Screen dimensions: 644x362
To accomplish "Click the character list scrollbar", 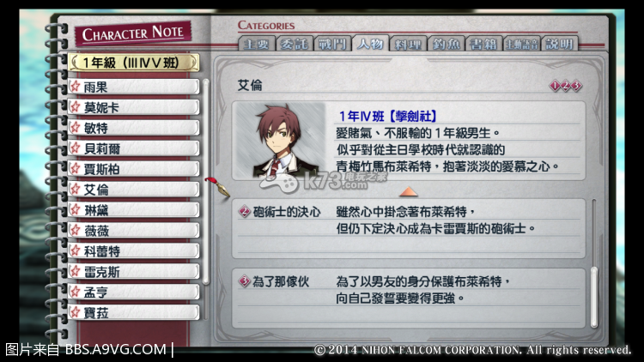I will [206, 182].
